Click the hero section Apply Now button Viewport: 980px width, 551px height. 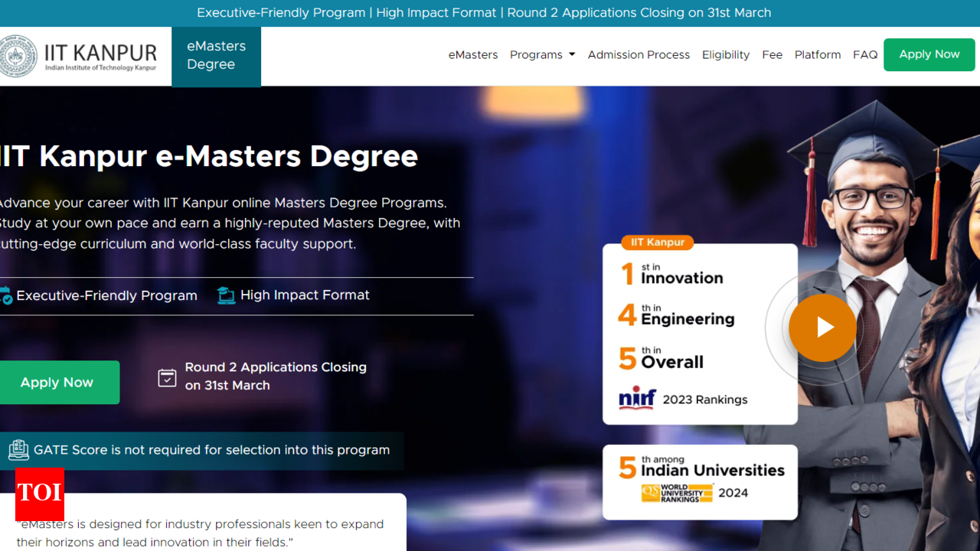58,383
